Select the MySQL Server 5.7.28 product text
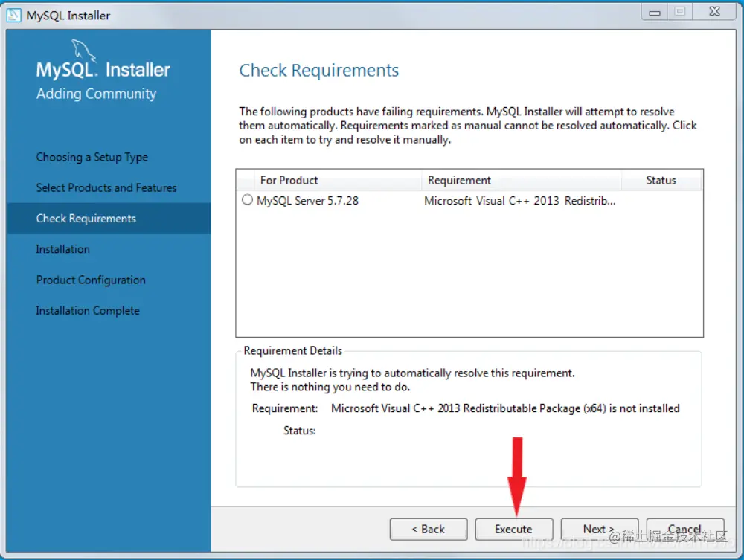The image size is (744, 560). [x=307, y=201]
